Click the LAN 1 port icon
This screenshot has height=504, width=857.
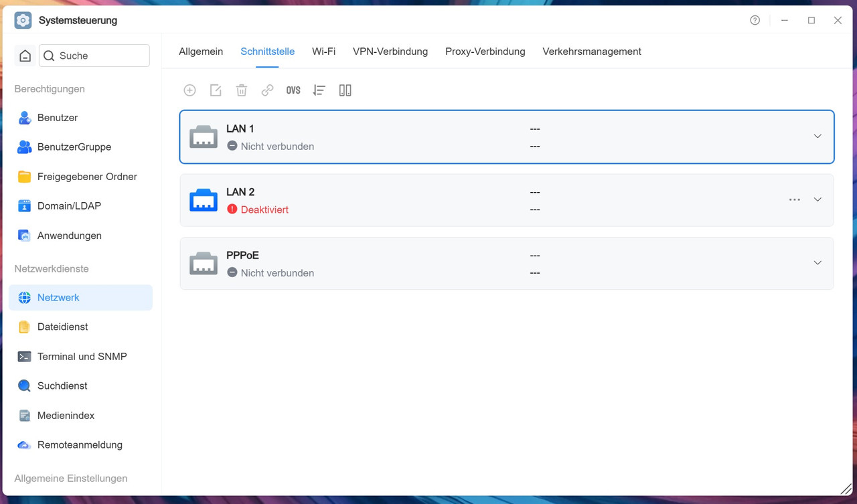coord(204,137)
